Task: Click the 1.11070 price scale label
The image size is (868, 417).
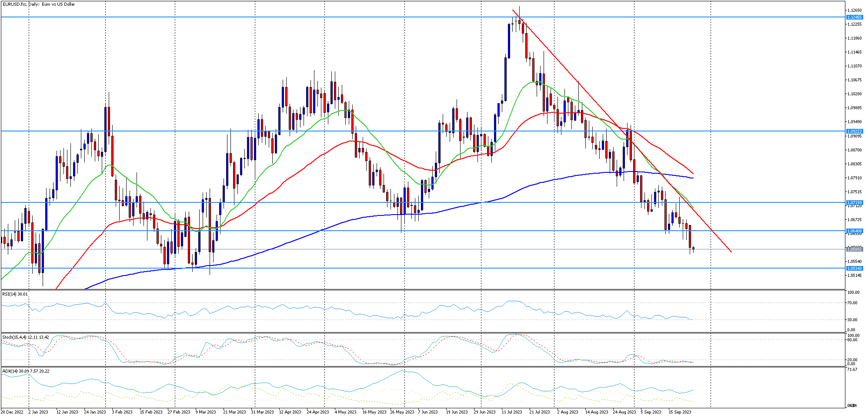Action: click(x=855, y=66)
